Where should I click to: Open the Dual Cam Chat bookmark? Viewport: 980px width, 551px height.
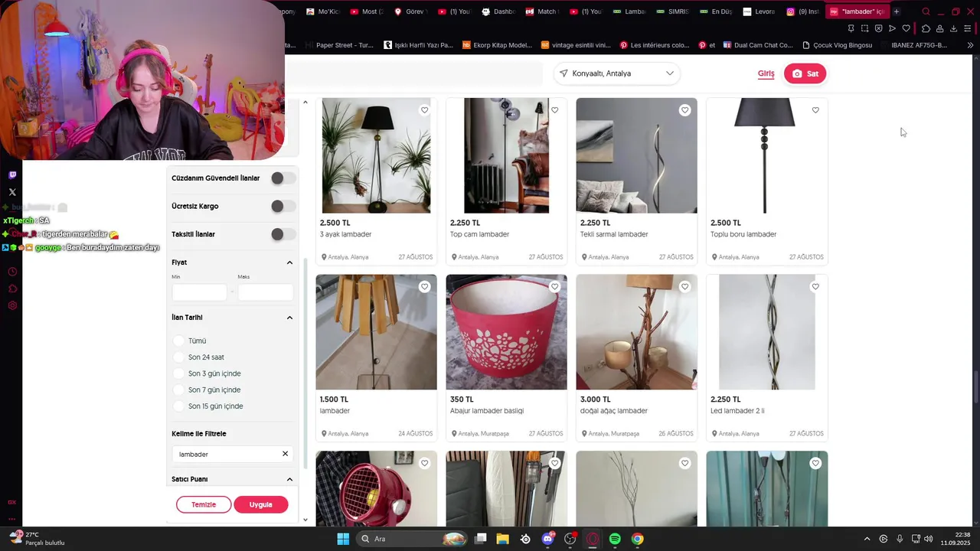[x=758, y=45]
